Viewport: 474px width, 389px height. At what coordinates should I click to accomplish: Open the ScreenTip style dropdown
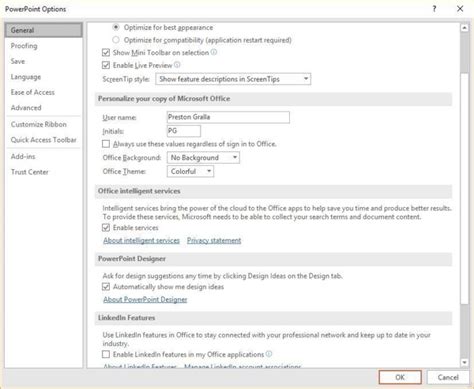click(233, 79)
